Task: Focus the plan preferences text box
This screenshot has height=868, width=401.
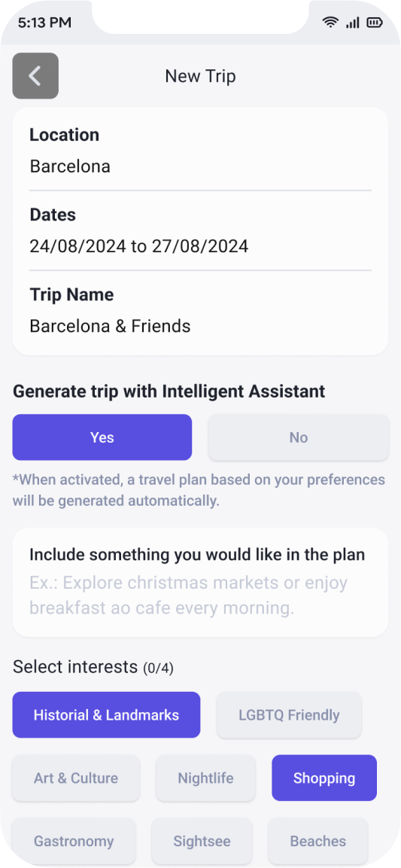Action: [x=200, y=583]
